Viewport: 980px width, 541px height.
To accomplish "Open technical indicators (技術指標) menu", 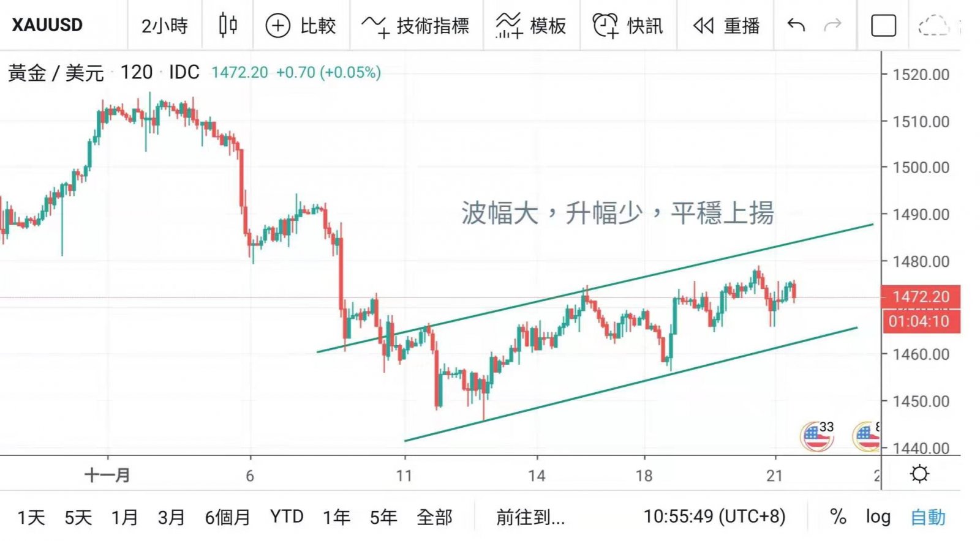I will tap(416, 26).
